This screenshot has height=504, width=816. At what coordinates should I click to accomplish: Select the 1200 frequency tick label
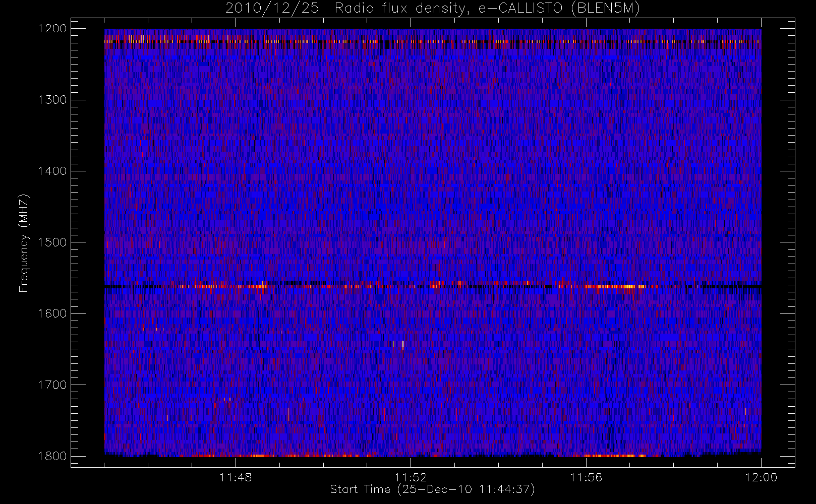coord(53,29)
